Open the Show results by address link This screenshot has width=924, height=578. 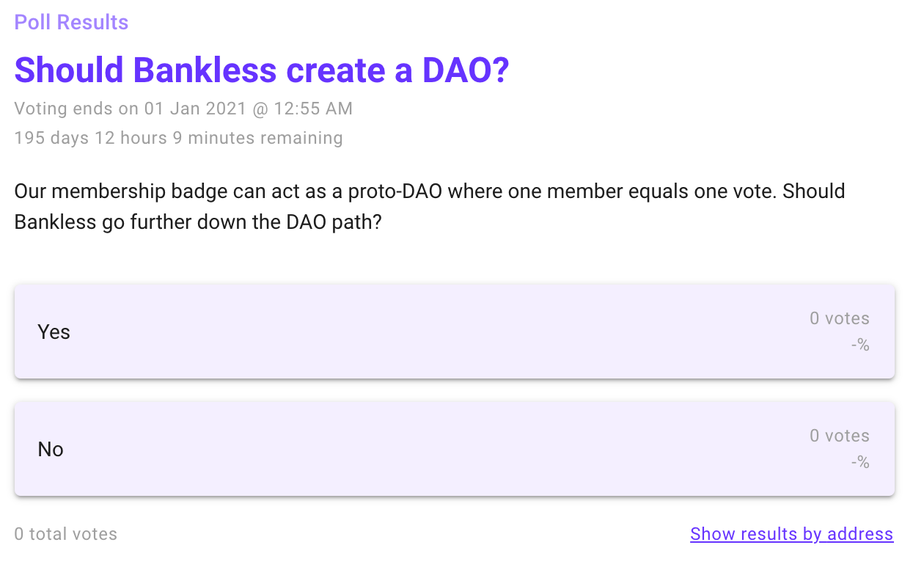pyautogui.click(x=791, y=534)
